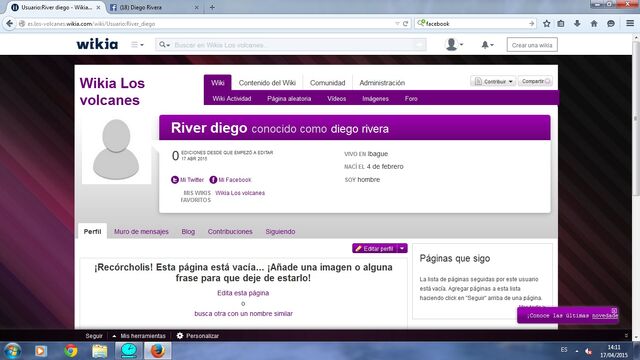This screenshot has width=640, height=360.
Task: Open the user account avatar menu
Action: [x=454, y=44]
